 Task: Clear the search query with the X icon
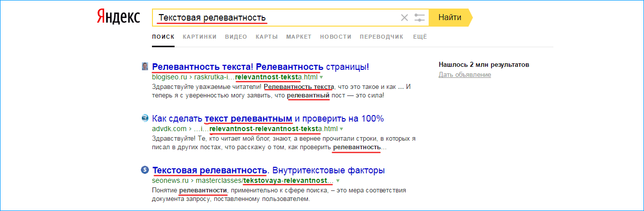(x=404, y=18)
